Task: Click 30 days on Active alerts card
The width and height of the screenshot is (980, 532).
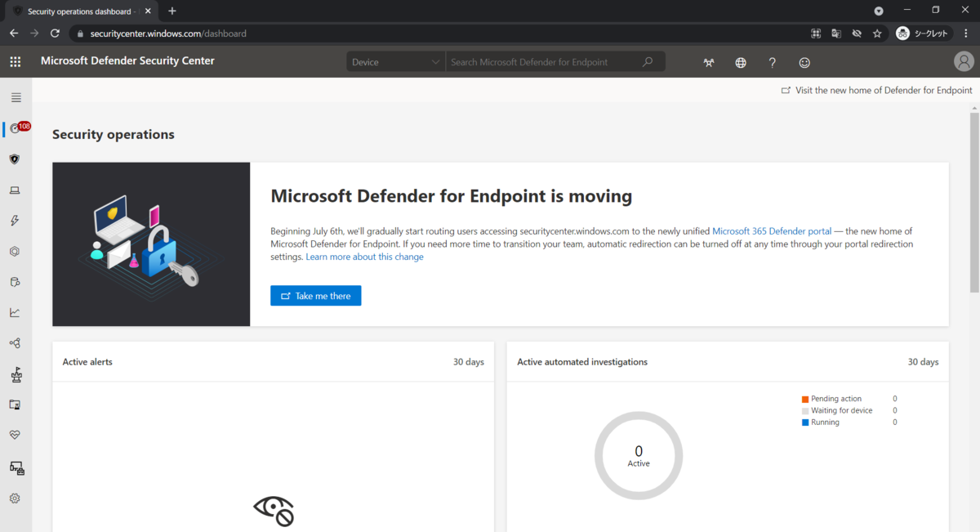Action: pos(469,362)
